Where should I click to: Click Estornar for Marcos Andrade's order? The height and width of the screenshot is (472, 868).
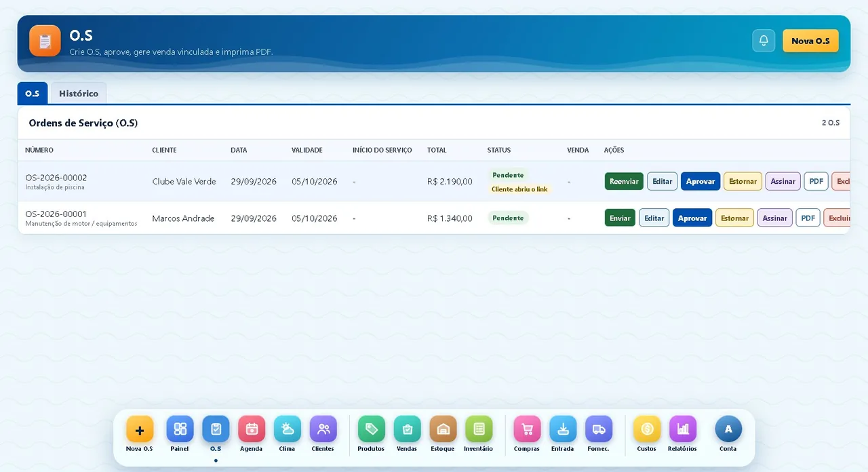735,218
